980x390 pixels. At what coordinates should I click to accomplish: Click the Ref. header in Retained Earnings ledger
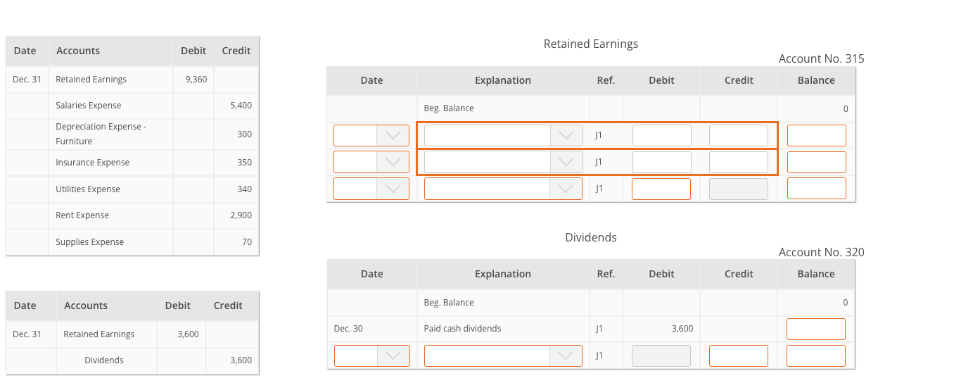pos(606,80)
